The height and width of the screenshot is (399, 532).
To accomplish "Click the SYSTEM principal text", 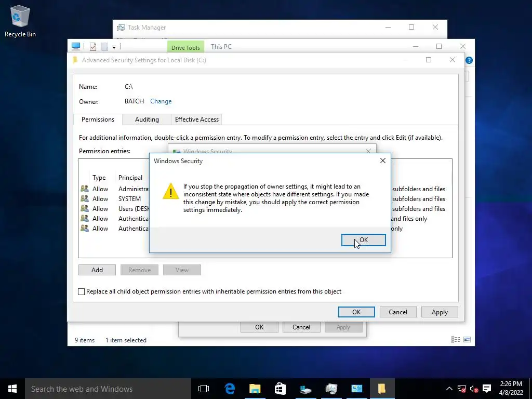I will pyautogui.click(x=129, y=199).
